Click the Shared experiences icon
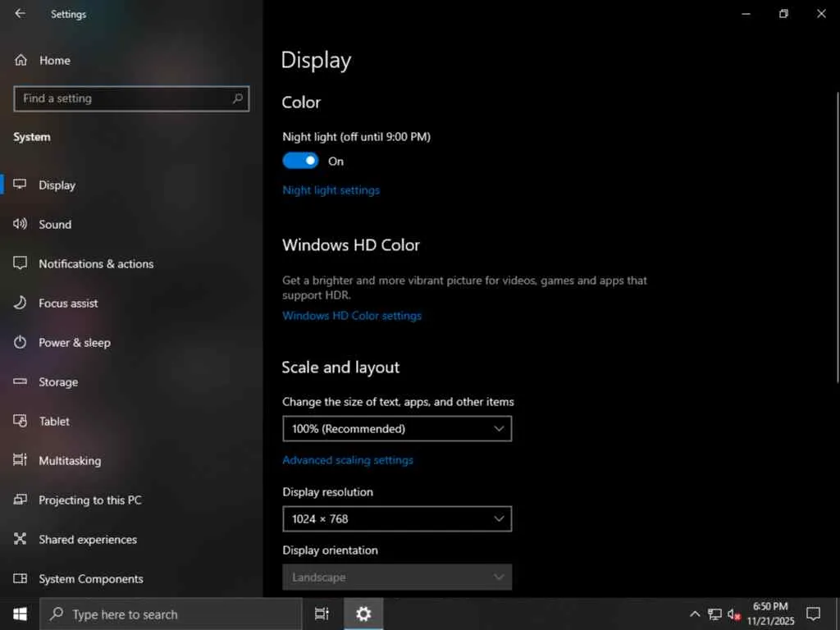 (20, 539)
